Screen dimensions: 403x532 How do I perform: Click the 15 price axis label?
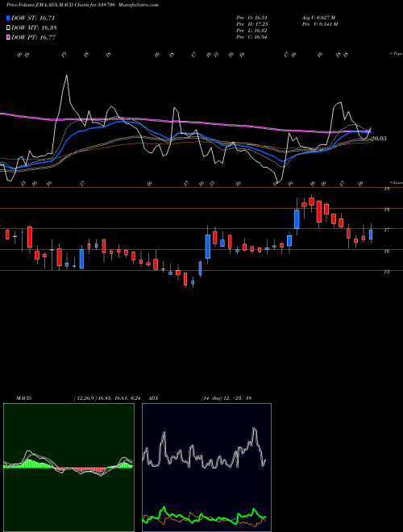[x=386, y=272]
